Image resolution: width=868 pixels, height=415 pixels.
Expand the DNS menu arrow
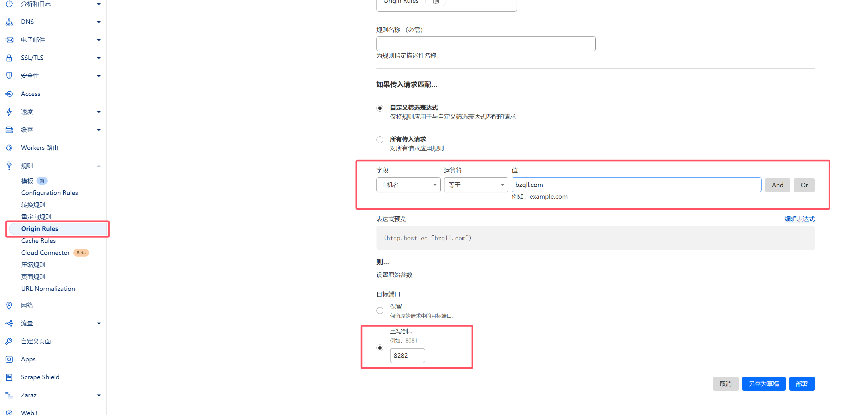[99, 22]
